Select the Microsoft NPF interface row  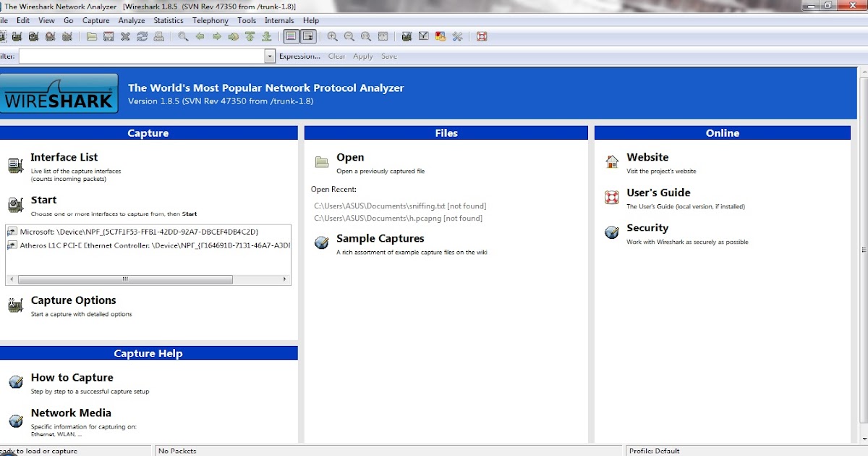(148, 232)
